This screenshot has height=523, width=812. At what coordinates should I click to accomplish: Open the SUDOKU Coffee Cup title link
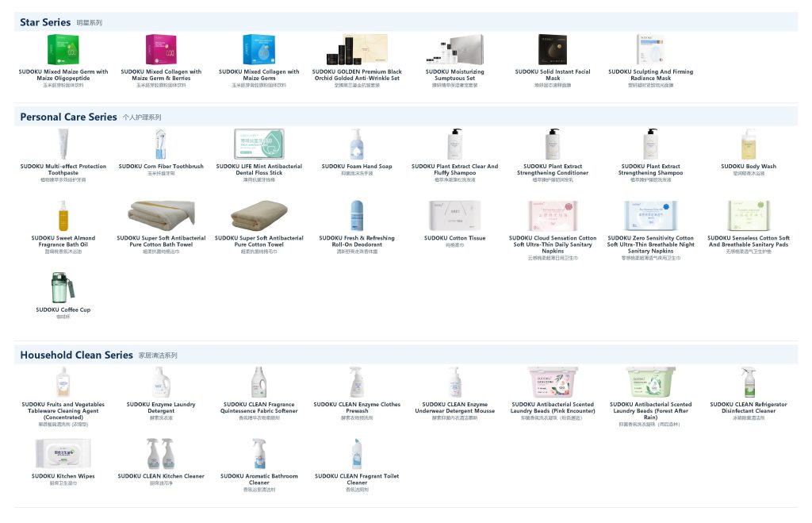click(63, 310)
